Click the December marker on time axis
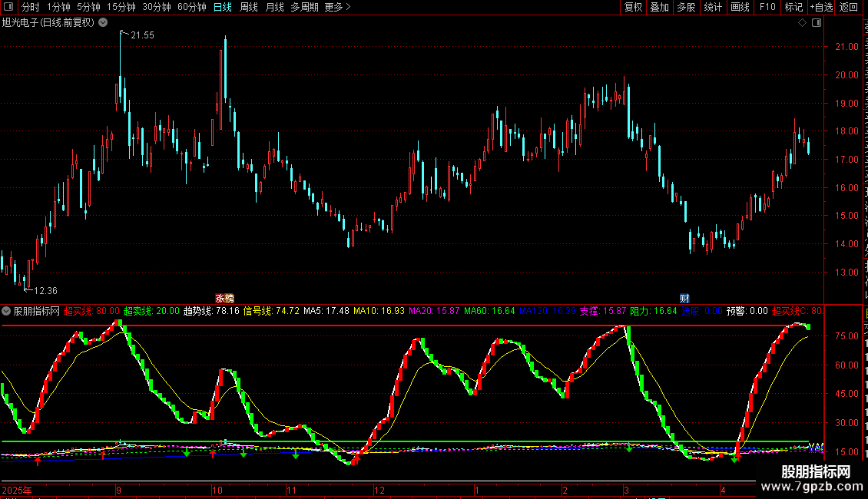This screenshot has height=499, width=868. pos(379,490)
